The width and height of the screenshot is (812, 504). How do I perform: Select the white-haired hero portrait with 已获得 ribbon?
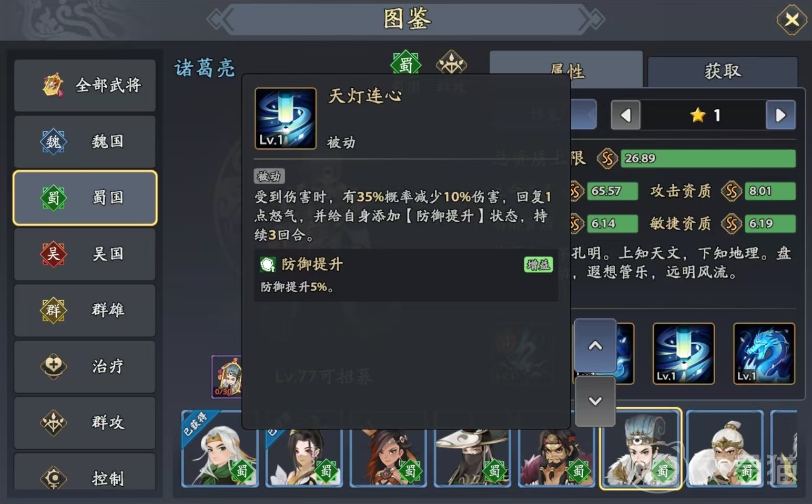click(x=220, y=449)
